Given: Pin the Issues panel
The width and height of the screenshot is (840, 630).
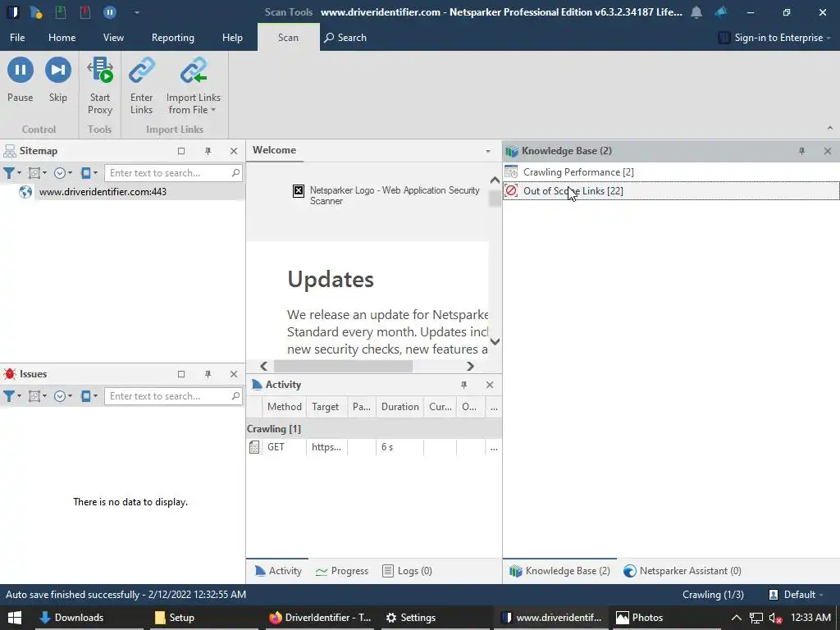Looking at the screenshot, I should 208,374.
